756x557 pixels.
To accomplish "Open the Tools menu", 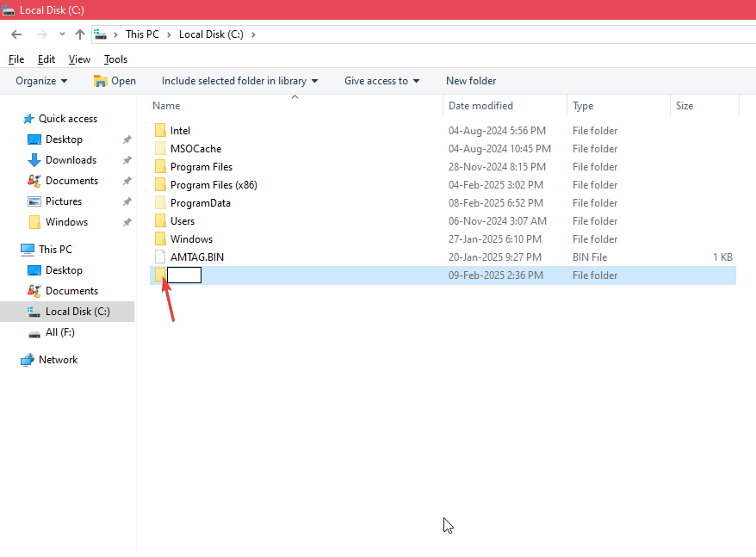I will tap(115, 59).
